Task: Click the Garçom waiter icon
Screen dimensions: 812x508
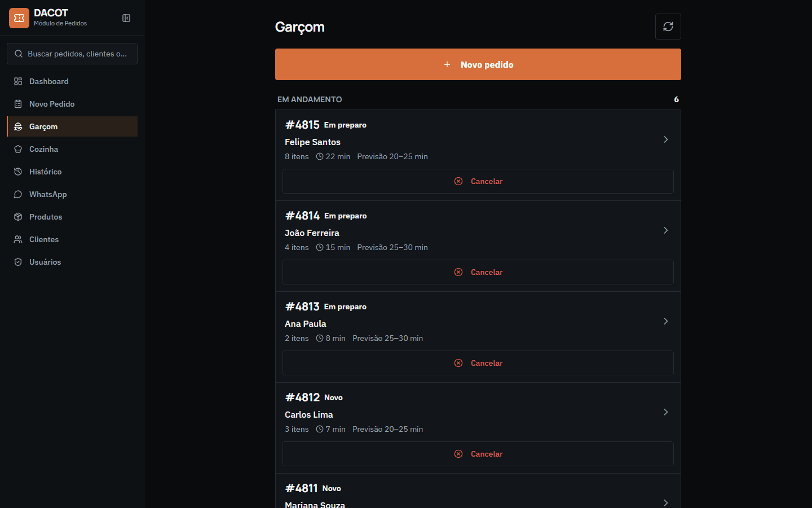Action: click(18, 126)
